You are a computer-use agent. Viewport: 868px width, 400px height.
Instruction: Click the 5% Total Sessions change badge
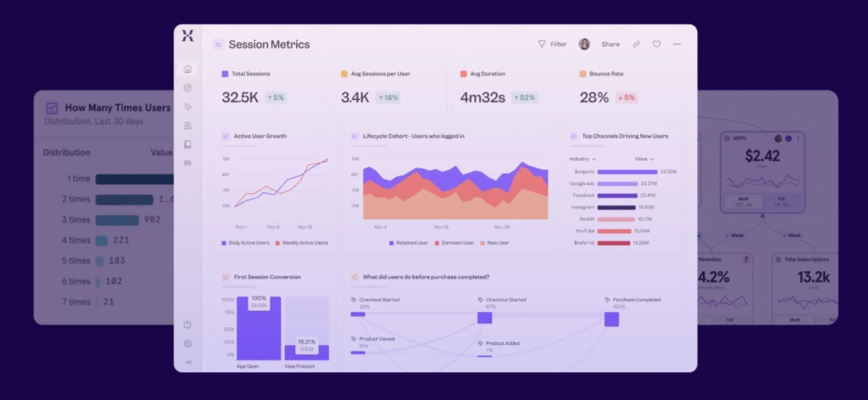(275, 98)
